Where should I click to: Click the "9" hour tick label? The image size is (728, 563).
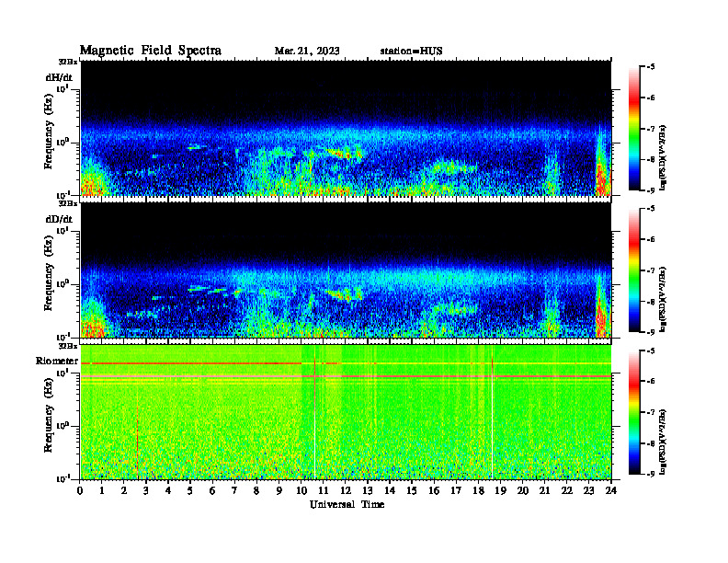point(279,490)
